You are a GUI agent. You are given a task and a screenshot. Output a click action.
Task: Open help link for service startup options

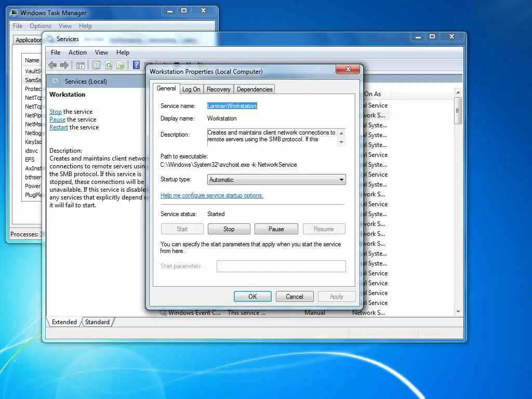point(212,195)
